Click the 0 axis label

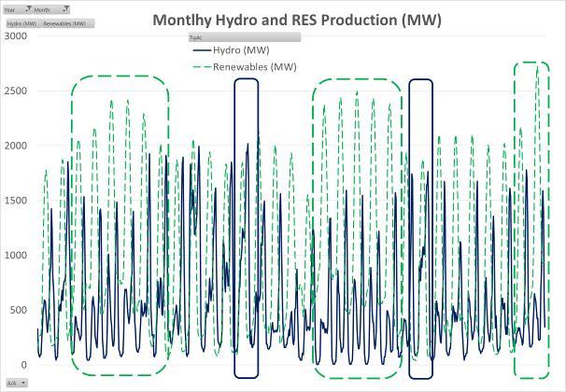click(24, 365)
